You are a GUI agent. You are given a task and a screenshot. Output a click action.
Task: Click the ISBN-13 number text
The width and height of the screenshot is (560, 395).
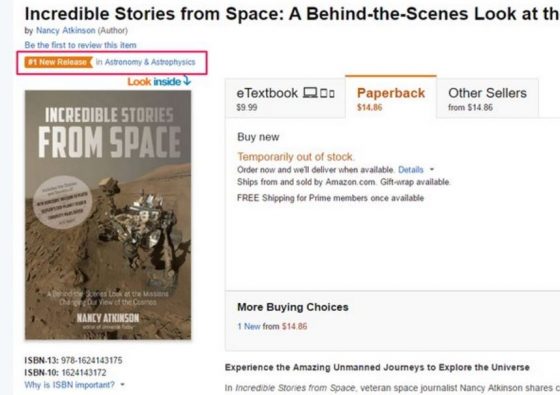[91, 360]
